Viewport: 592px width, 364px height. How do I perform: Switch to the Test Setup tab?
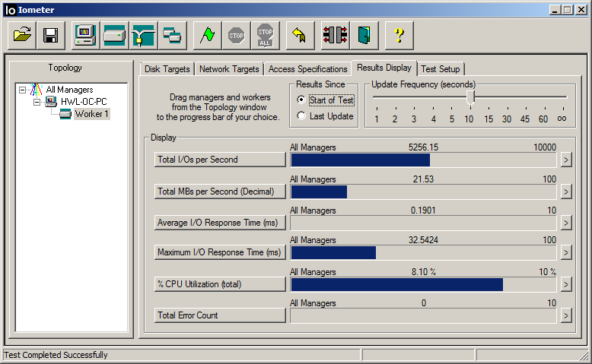pyautogui.click(x=441, y=69)
